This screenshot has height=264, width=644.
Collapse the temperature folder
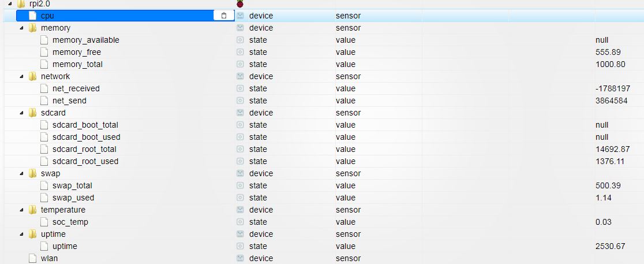21,210
